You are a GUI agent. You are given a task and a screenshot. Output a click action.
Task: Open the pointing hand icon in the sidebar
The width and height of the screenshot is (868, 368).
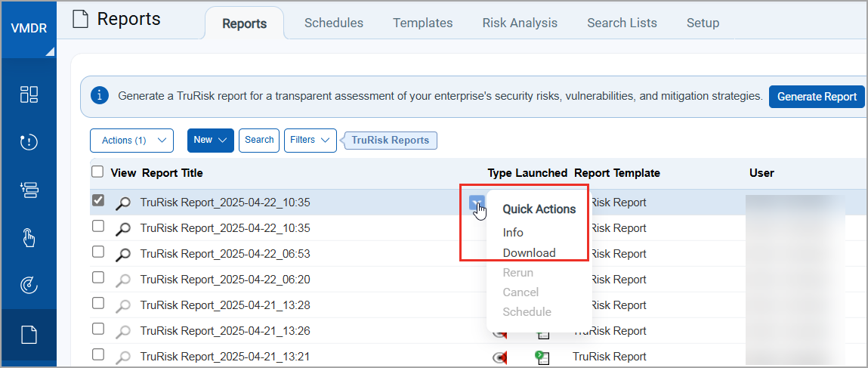pyautogui.click(x=29, y=238)
